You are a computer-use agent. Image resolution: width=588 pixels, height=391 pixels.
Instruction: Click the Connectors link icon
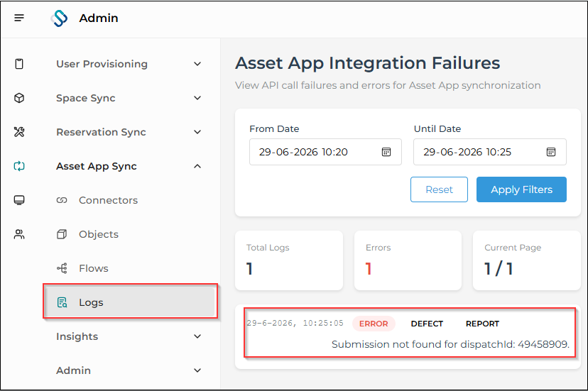tap(62, 200)
